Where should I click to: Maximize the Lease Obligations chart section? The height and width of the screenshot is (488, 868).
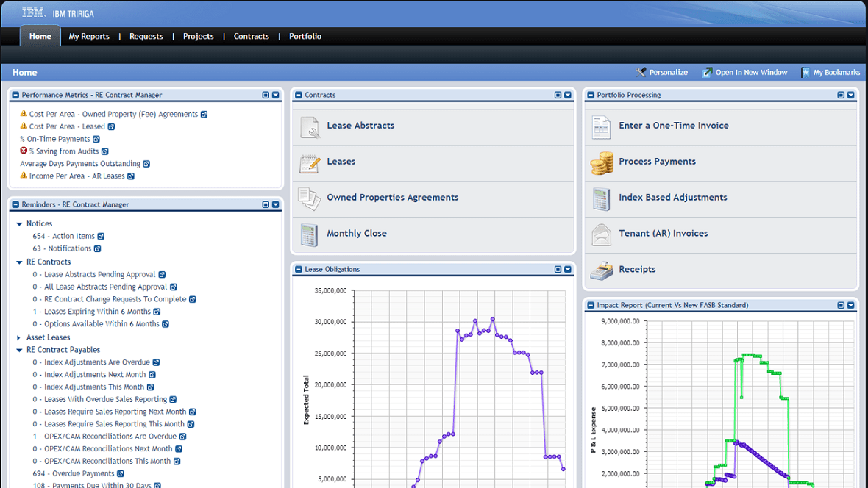[558, 270]
